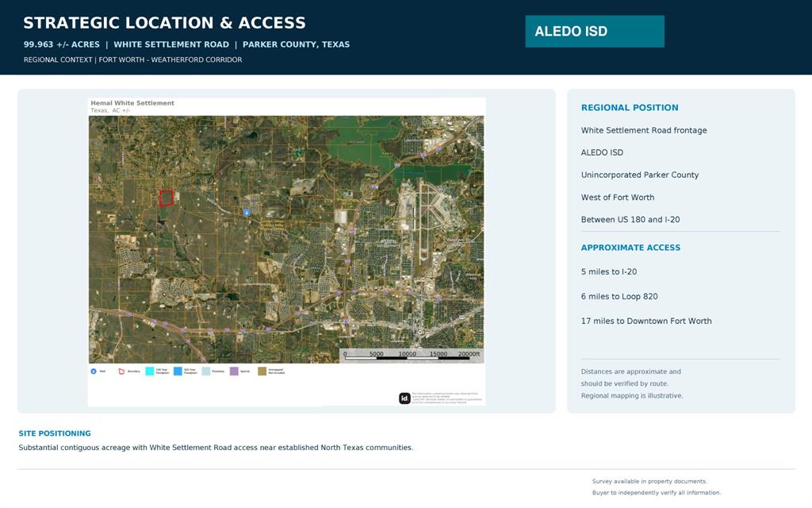Click '17 miles to Downtown Fort Worth'
Screen dimensions: 812x508
point(645,321)
